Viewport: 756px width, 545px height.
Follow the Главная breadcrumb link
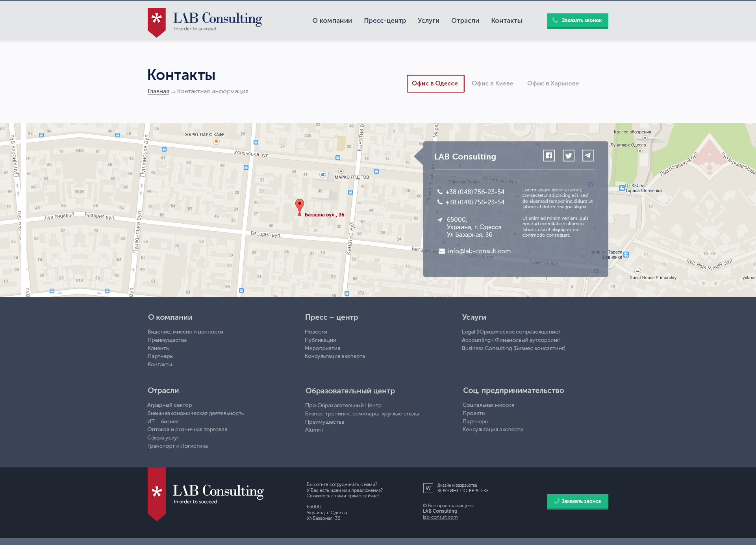click(x=158, y=91)
